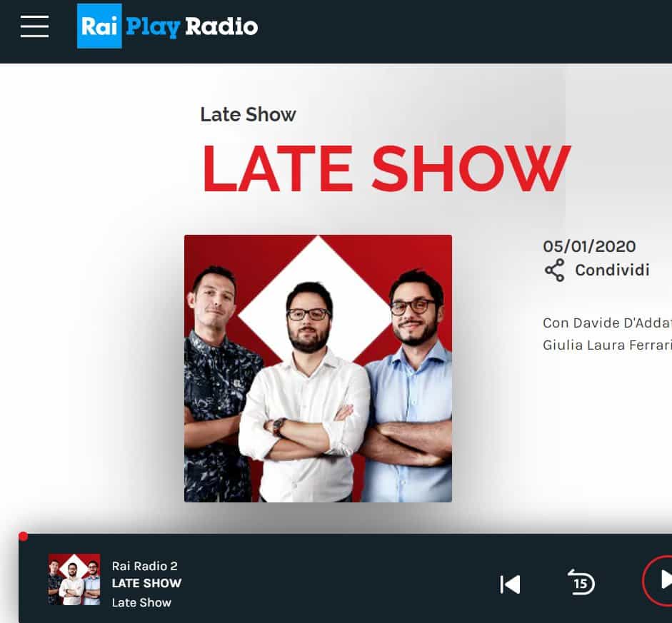
Task: Click the share icon beside Condividi
Action: point(554,270)
